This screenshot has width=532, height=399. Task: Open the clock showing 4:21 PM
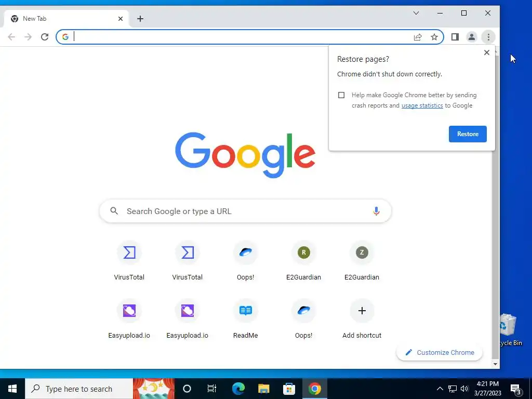487,389
